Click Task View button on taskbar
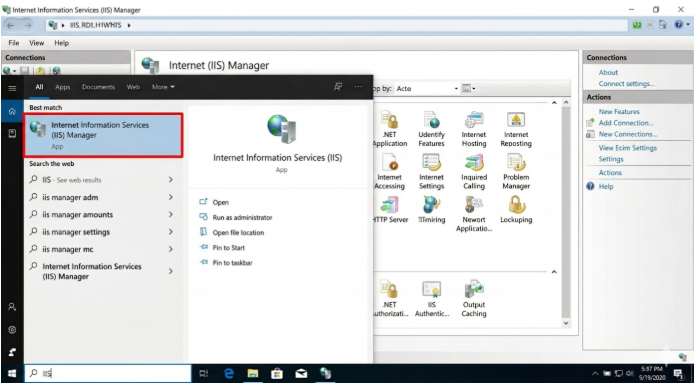This screenshot has width=698, height=384. [204, 374]
